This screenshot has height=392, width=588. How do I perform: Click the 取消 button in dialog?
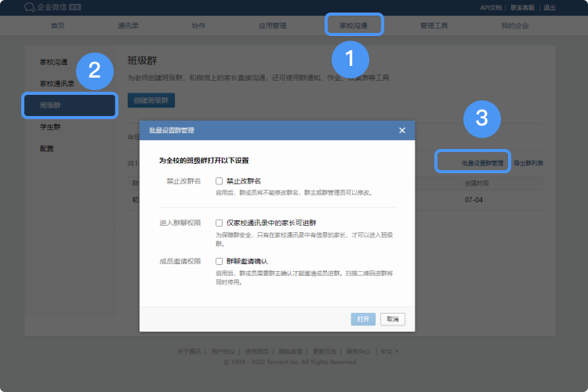pos(393,319)
